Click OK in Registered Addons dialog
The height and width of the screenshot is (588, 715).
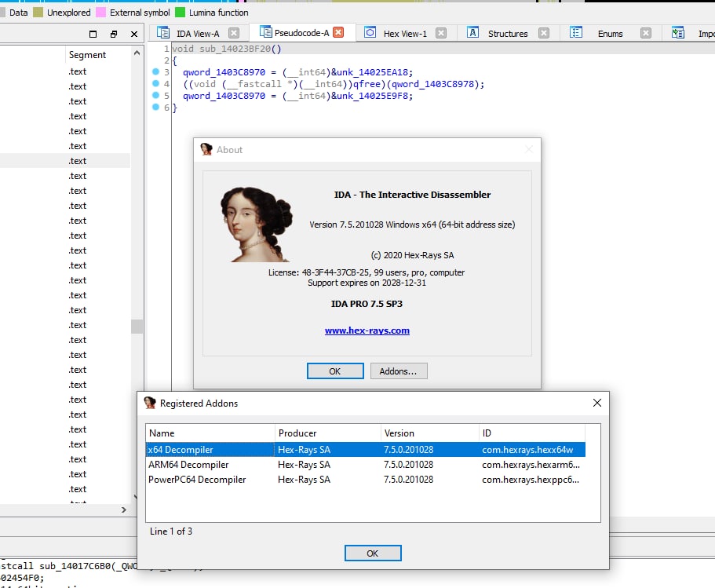pos(373,553)
